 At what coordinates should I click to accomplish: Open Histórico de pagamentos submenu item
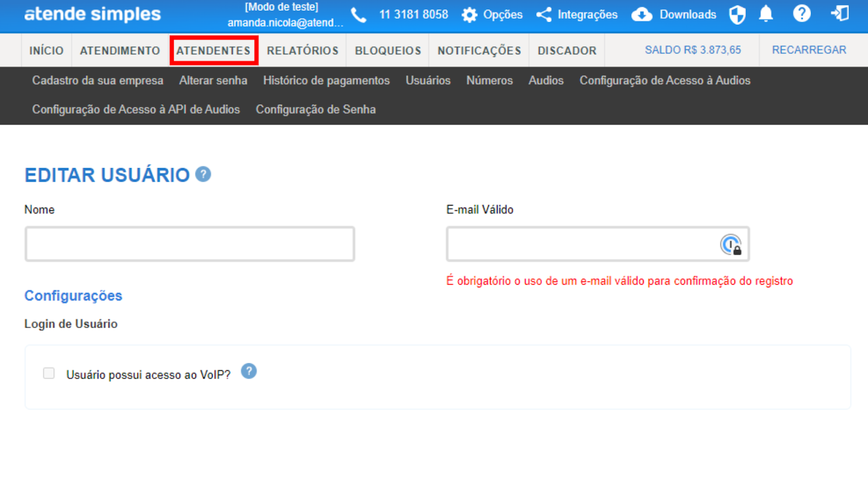(x=326, y=80)
